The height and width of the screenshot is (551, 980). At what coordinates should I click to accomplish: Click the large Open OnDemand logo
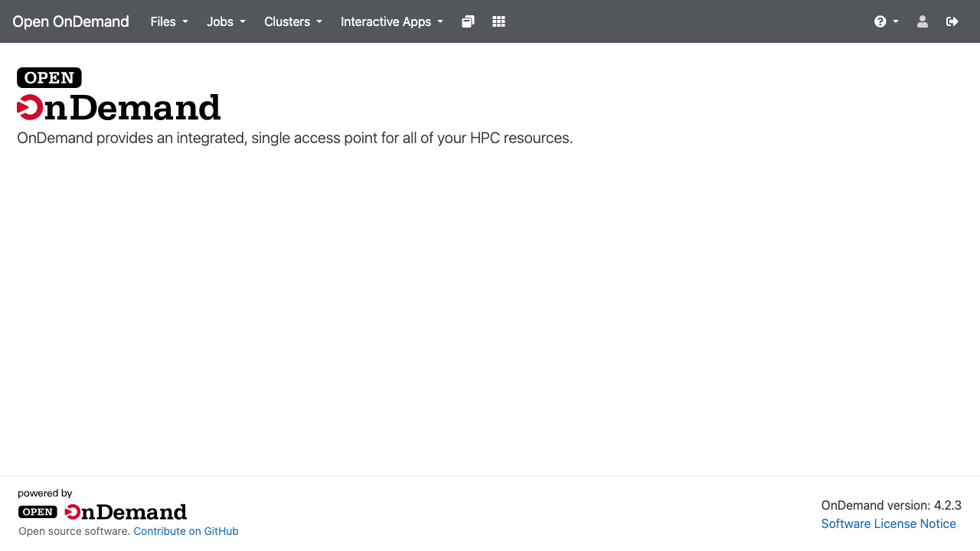pos(119,94)
